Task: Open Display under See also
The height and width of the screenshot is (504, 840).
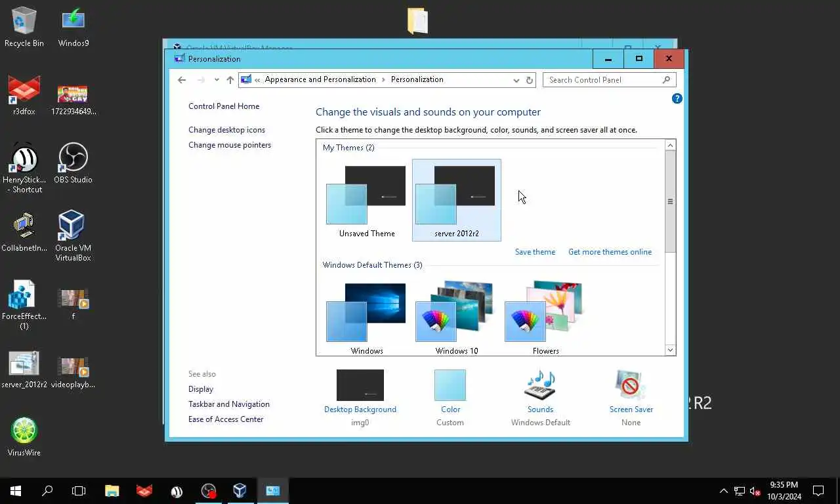Action: tap(201, 389)
